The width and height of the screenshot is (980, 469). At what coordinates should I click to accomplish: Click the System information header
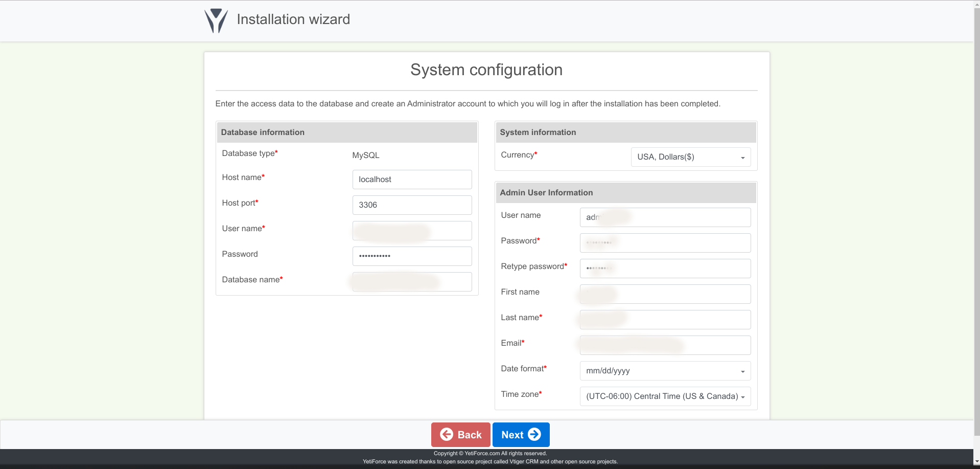[x=626, y=132]
